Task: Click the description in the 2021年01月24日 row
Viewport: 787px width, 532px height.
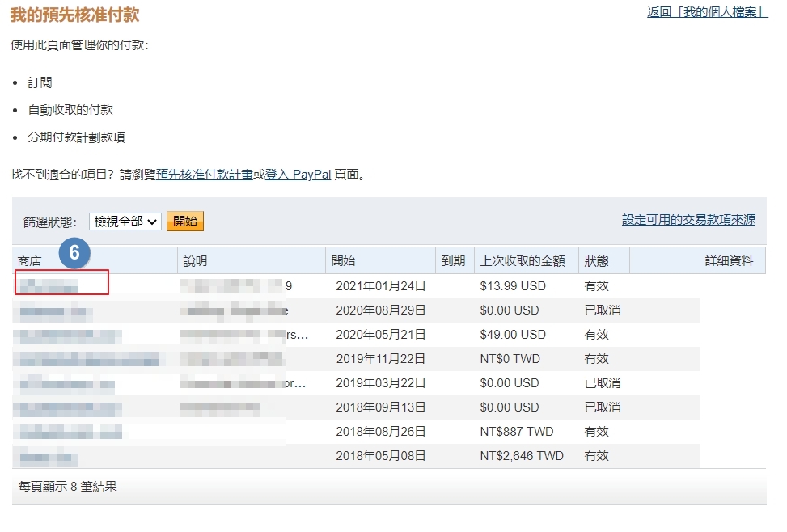Action: click(236, 286)
